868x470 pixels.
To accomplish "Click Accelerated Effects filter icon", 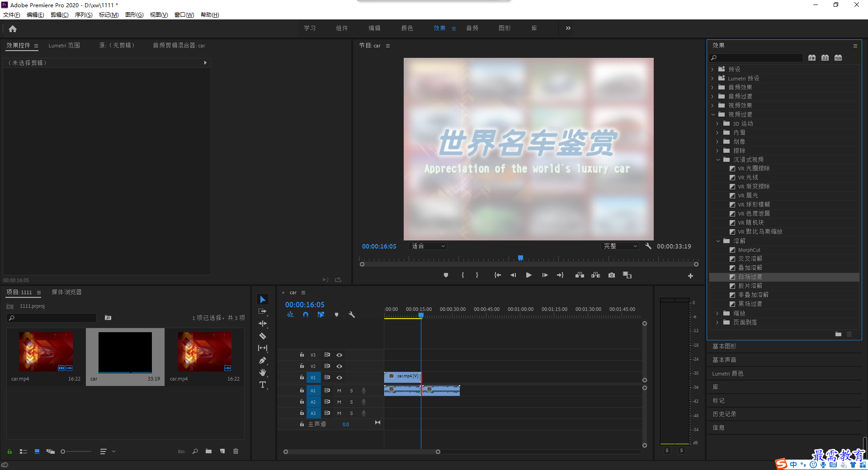I will coord(812,58).
